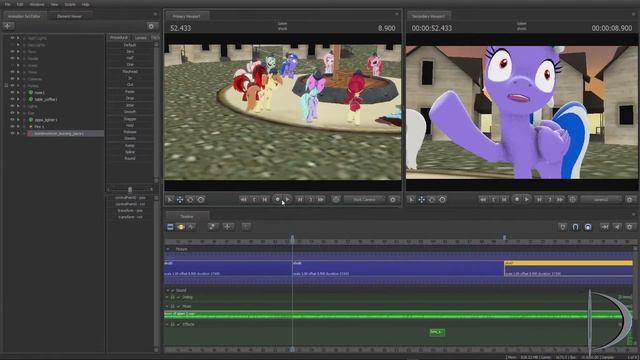Click record button in Primary Viewport

[278, 199]
